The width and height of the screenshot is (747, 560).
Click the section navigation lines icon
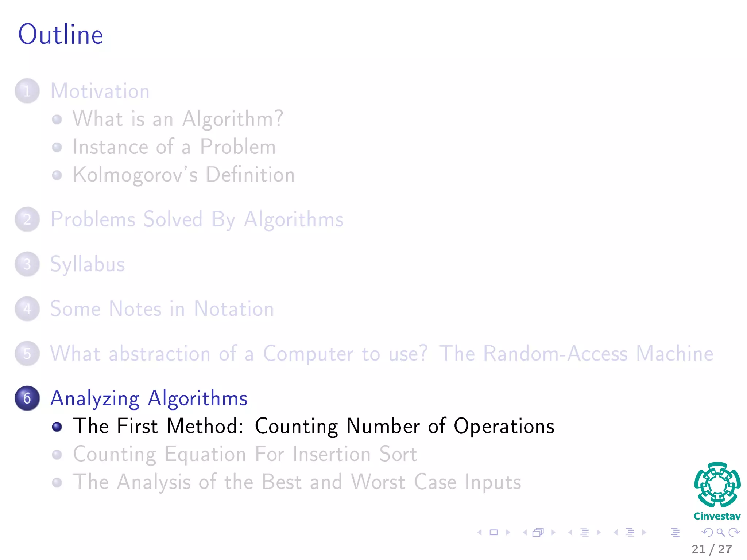[x=630, y=533]
